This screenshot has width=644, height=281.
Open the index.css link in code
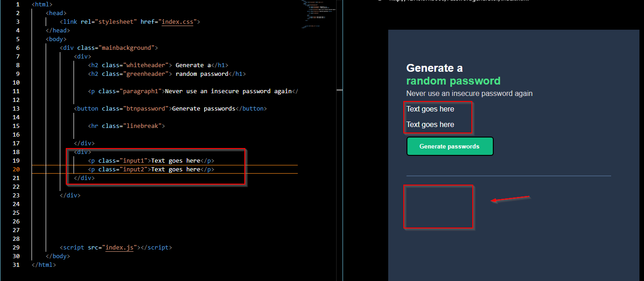coord(177,21)
